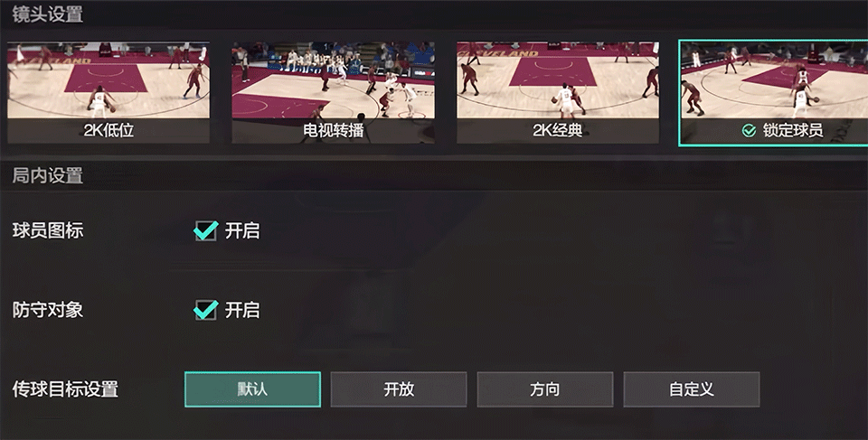Set pass target to 默认
Viewport: 868px width, 440px height.
point(252,389)
